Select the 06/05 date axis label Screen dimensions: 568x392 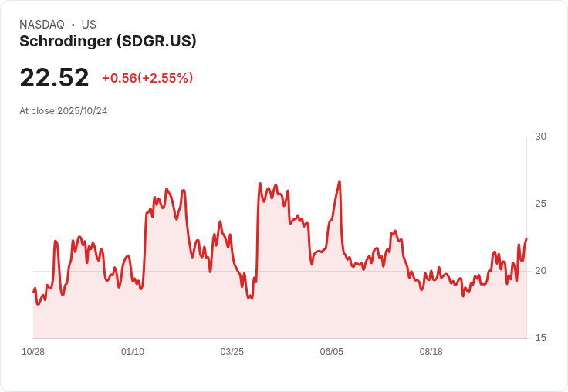point(332,352)
